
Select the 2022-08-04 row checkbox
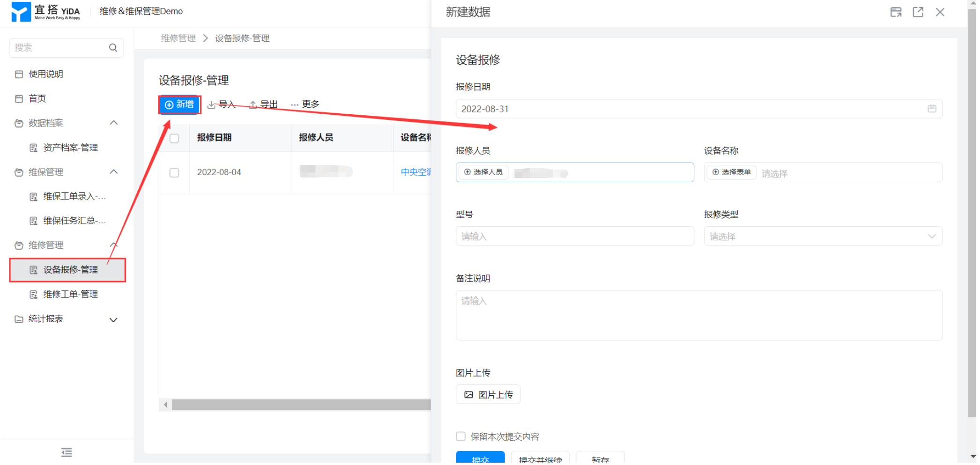pyautogui.click(x=174, y=173)
